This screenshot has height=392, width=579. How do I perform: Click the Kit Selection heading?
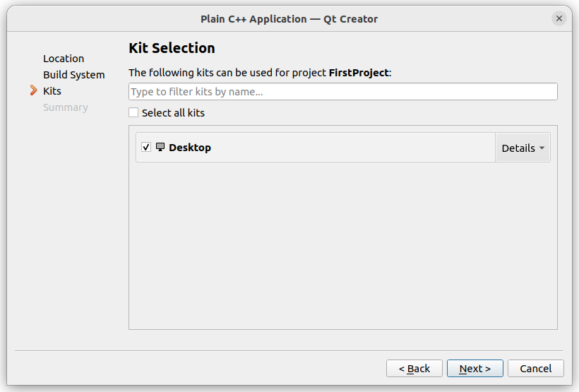(x=172, y=48)
